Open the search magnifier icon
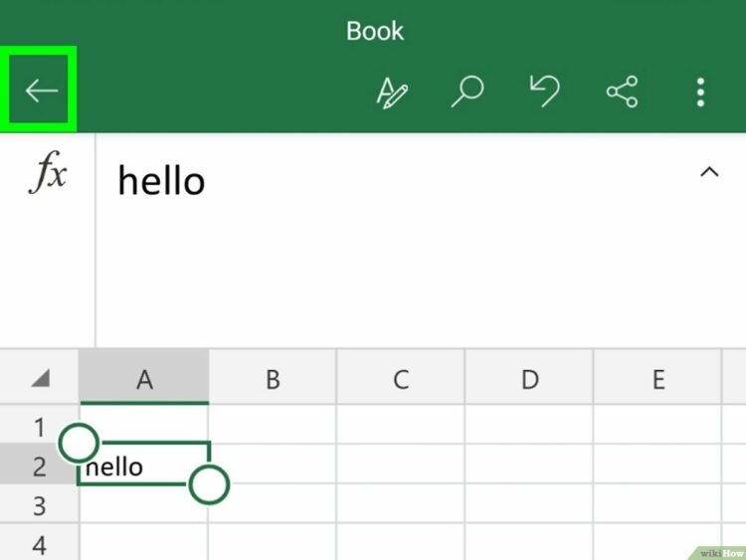Image resolution: width=746 pixels, height=560 pixels. click(466, 92)
